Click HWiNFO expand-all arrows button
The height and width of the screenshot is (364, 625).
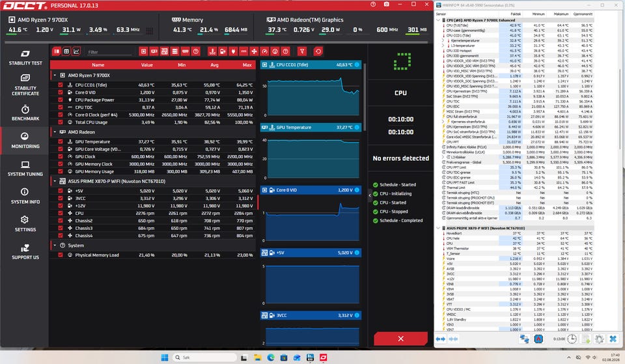441,339
